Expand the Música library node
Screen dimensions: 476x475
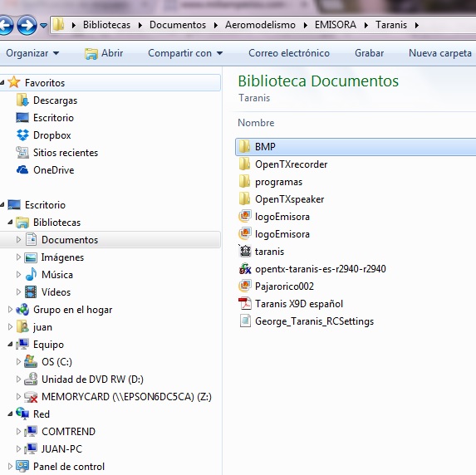click(18, 274)
